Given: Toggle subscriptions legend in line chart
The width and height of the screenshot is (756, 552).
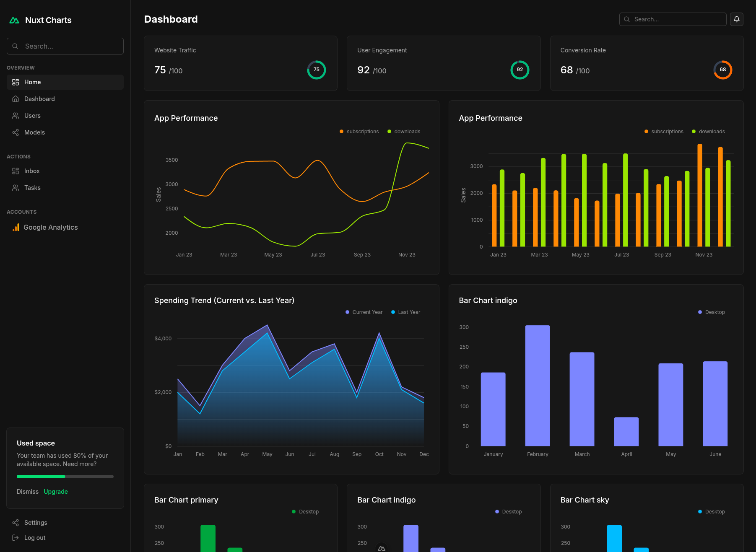Looking at the screenshot, I should (x=359, y=132).
